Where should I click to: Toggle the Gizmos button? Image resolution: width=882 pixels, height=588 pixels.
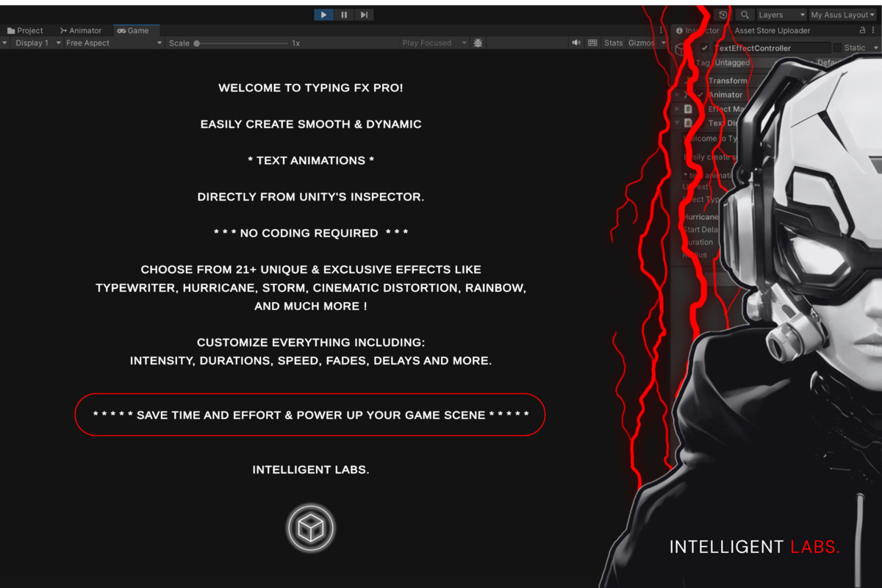point(641,43)
